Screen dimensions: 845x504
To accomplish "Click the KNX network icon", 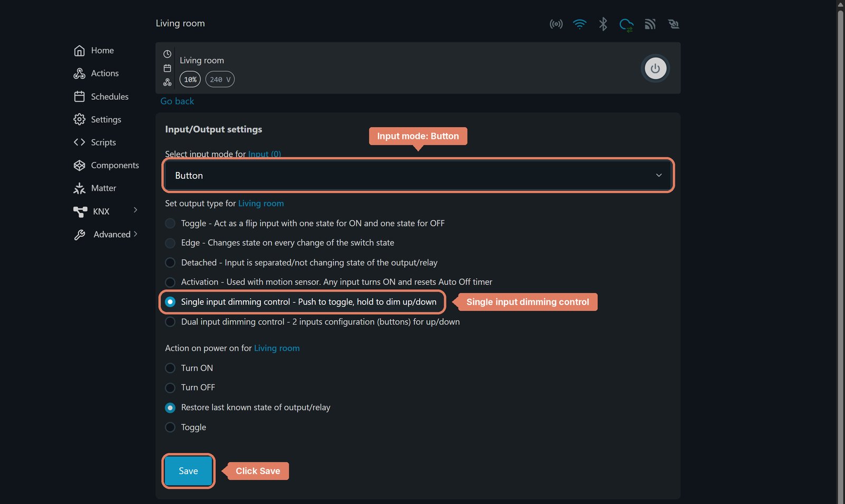I will [x=80, y=212].
